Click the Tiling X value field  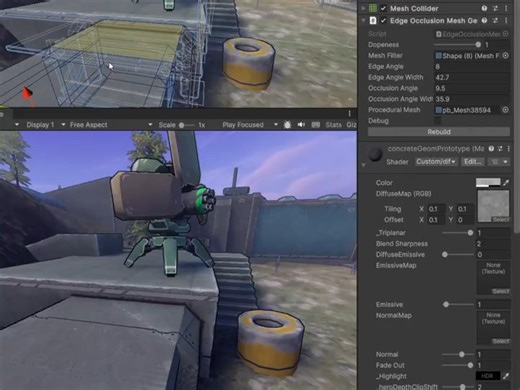[x=436, y=209]
